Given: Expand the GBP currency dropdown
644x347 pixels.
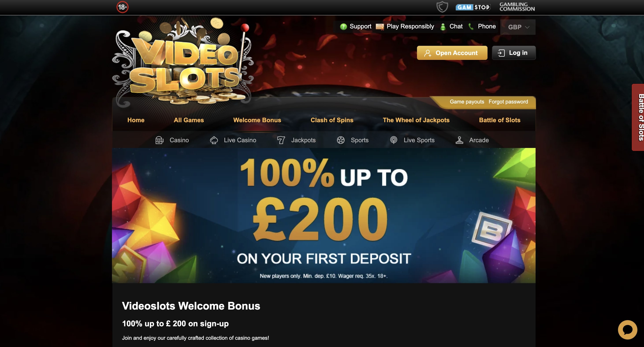Looking at the screenshot, I should [518, 27].
